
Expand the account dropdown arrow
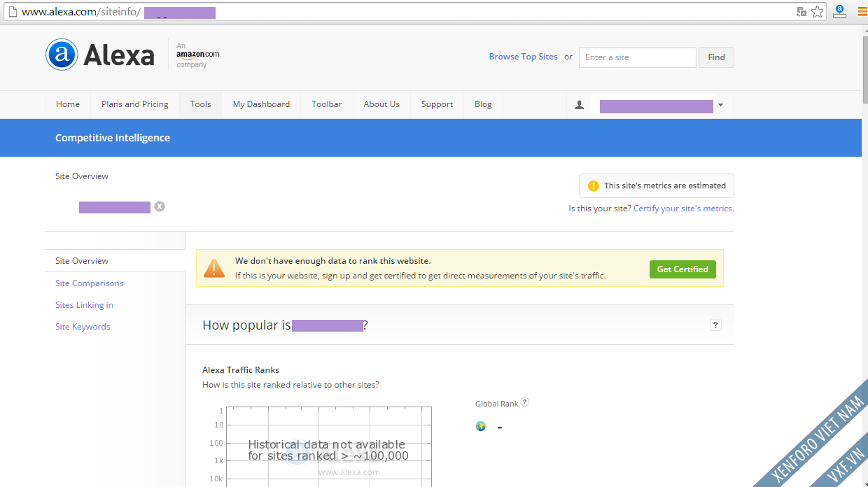coord(721,105)
